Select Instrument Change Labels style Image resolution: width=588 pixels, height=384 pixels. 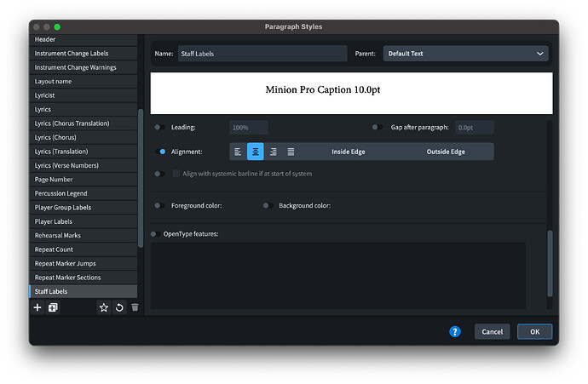84,54
